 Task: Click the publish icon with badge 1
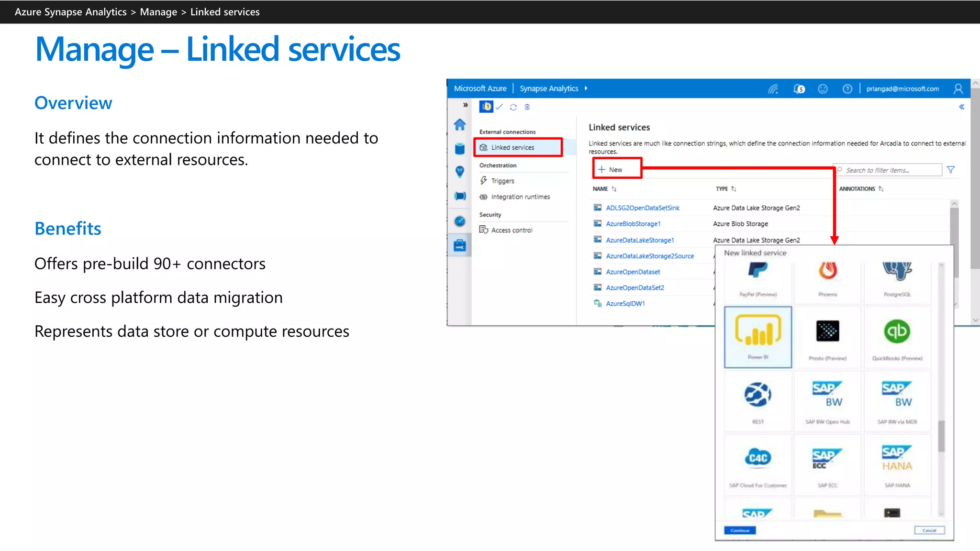486,107
